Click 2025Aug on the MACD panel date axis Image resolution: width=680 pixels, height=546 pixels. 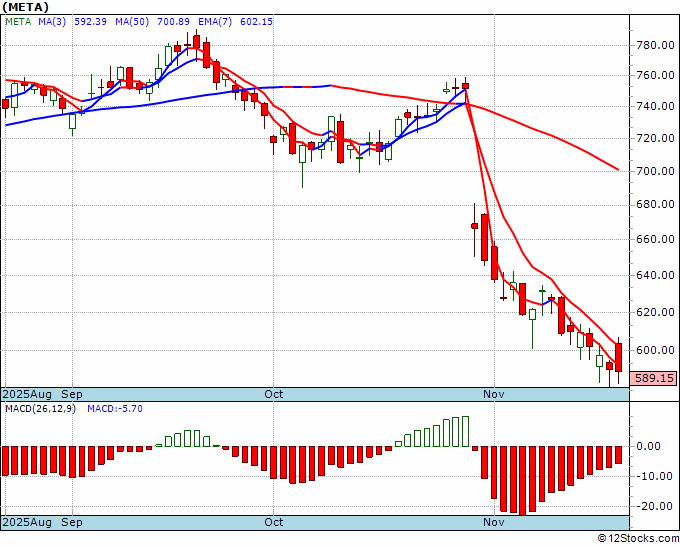[x=27, y=522]
